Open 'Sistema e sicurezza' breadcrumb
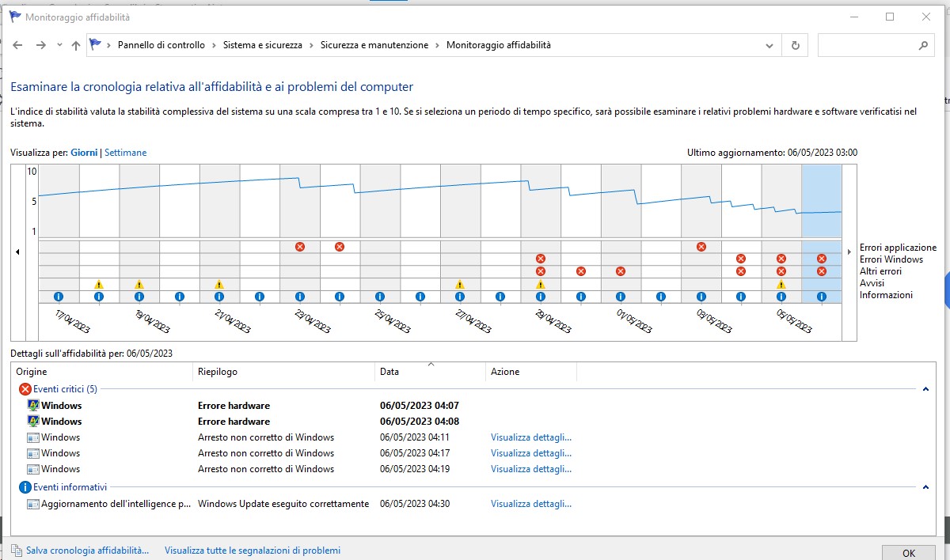Viewport: 950px width, 560px height. click(x=263, y=45)
